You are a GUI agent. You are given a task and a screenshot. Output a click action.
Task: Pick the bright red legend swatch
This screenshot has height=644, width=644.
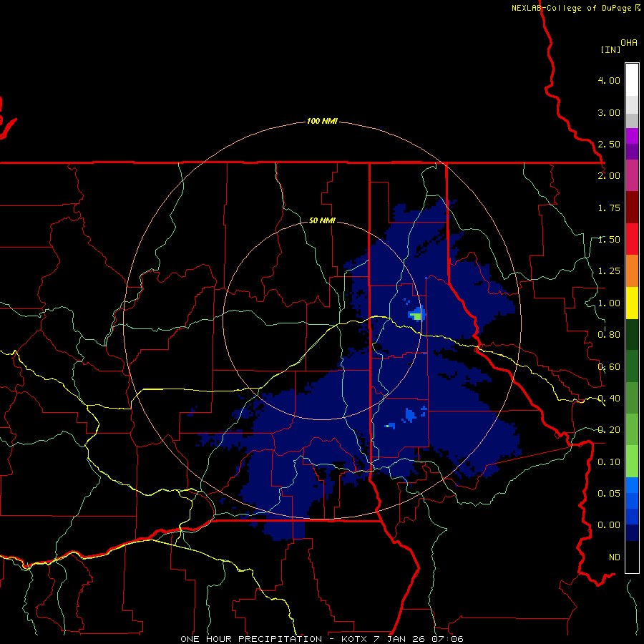click(632, 239)
